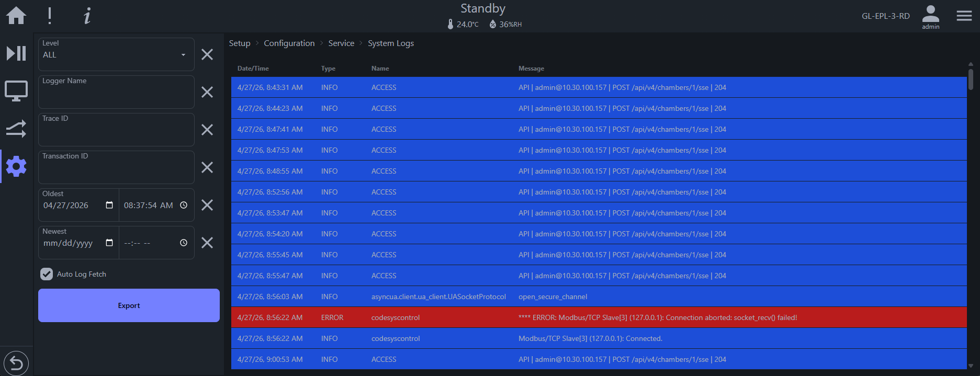Navigate to Service breadcrumb

pyautogui.click(x=341, y=43)
